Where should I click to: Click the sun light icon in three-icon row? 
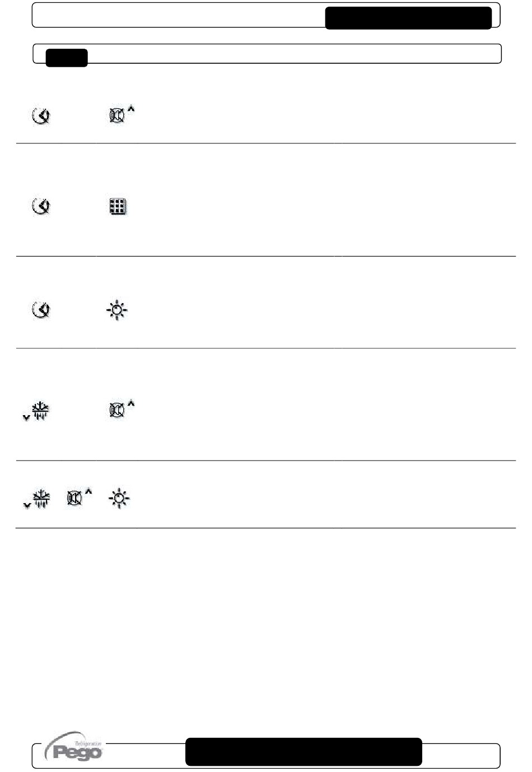[119, 499]
